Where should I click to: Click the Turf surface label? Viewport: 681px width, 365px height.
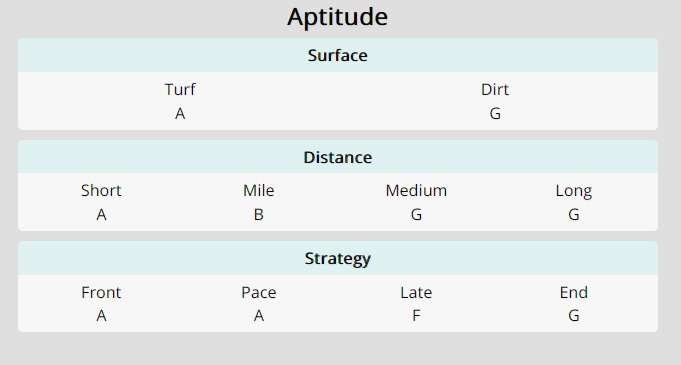click(180, 90)
